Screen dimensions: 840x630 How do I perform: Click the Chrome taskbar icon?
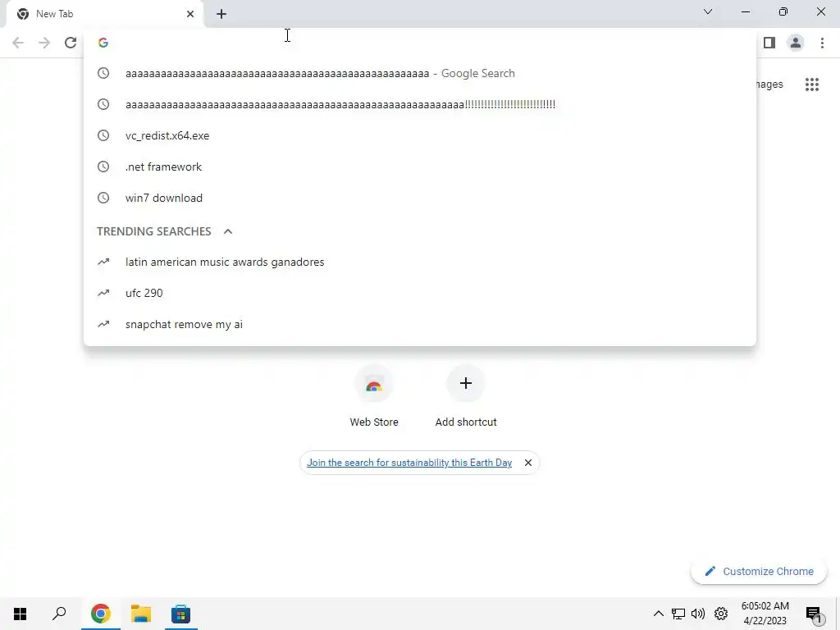point(100,614)
